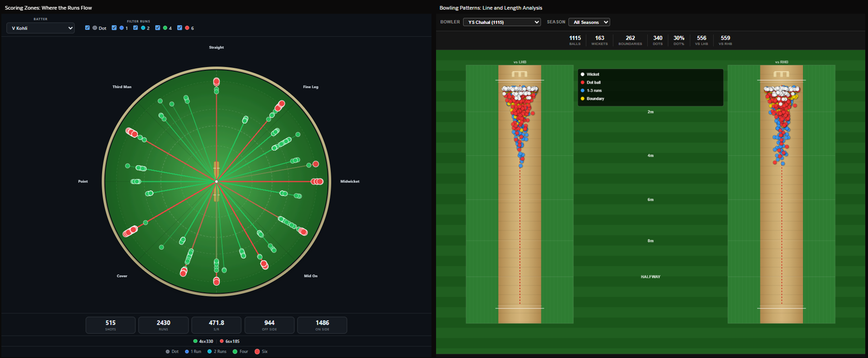Click the 163 Wickets stat
The image size is (868, 358).
[599, 40]
